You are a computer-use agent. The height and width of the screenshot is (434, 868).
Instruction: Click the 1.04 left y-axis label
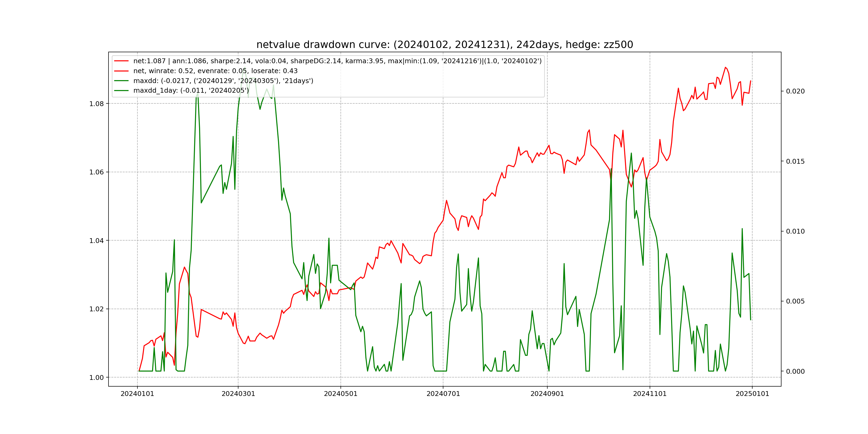[x=96, y=241]
